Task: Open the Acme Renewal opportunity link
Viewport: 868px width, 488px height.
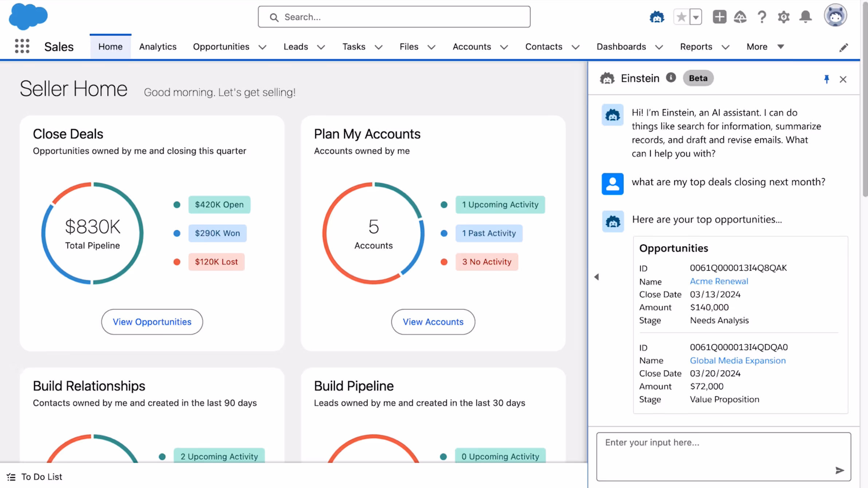Action: pos(719,281)
